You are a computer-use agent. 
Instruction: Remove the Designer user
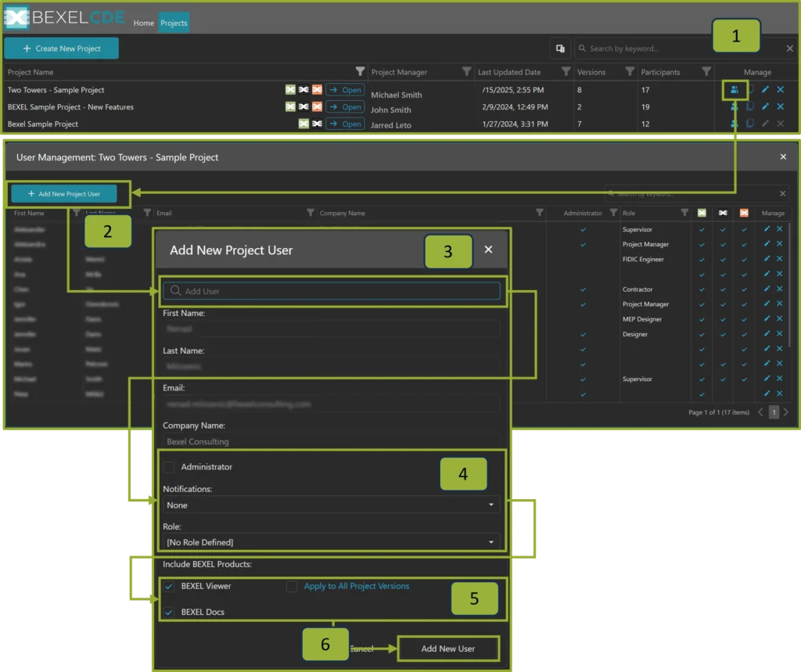coord(780,334)
